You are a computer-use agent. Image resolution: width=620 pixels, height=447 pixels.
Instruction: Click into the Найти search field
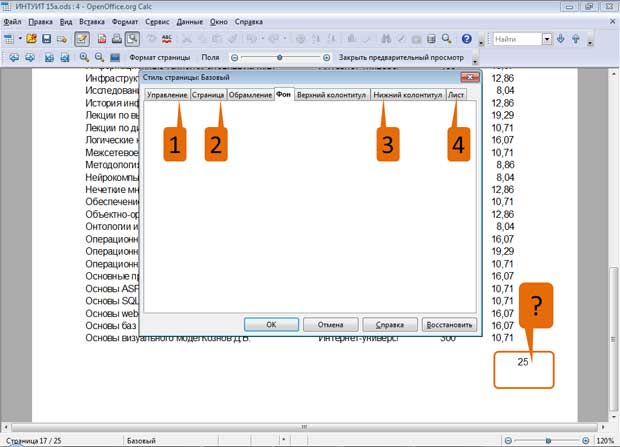[518, 39]
